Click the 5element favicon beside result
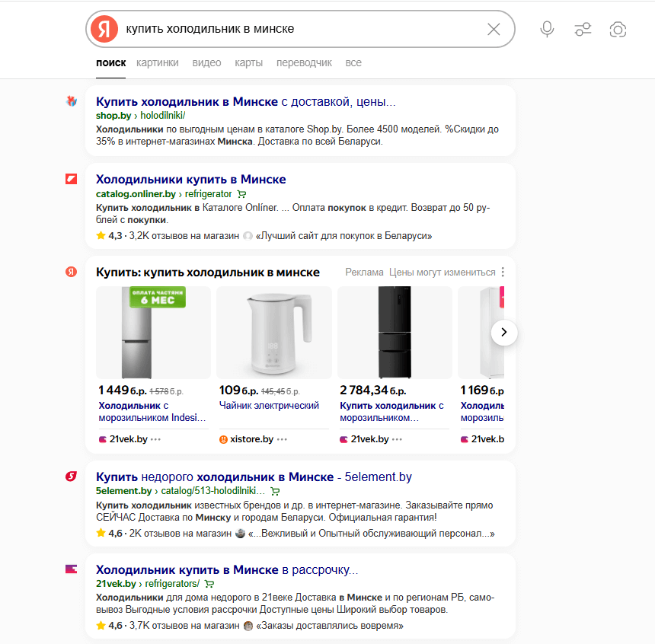Viewport: 655px width, 644px height. pos(72,477)
